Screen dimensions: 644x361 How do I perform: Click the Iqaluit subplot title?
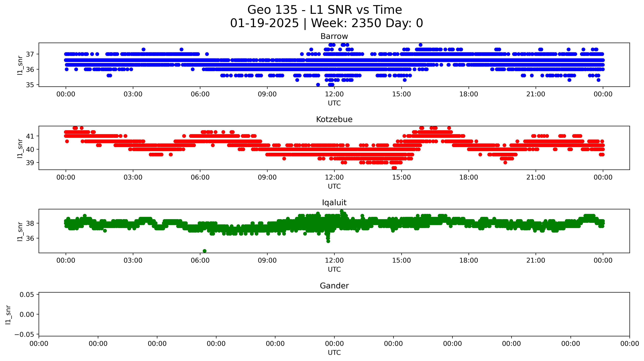pyautogui.click(x=334, y=203)
